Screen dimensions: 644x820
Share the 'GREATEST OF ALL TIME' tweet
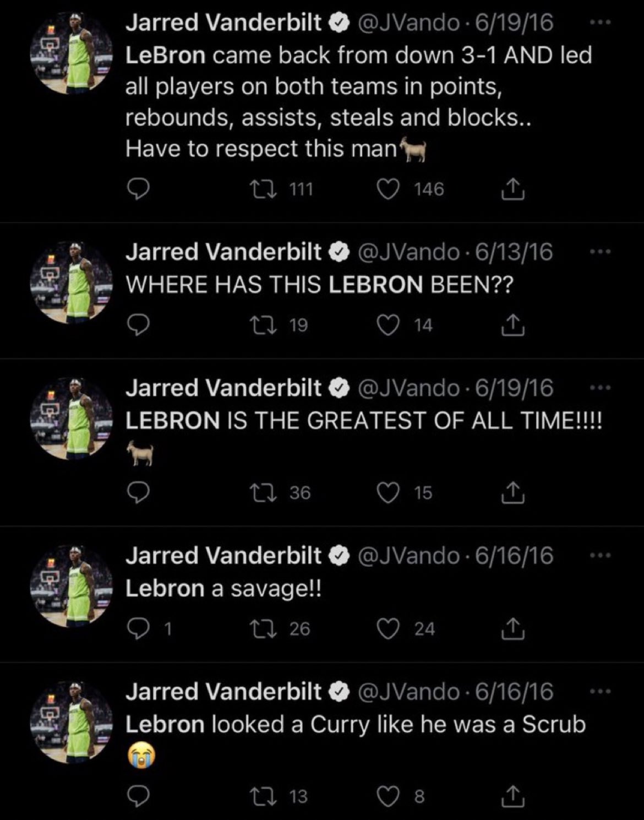coord(512,492)
